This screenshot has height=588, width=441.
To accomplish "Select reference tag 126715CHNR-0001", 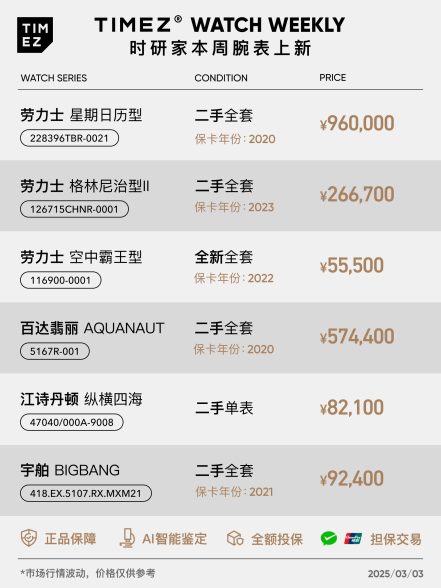I will [74, 209].
